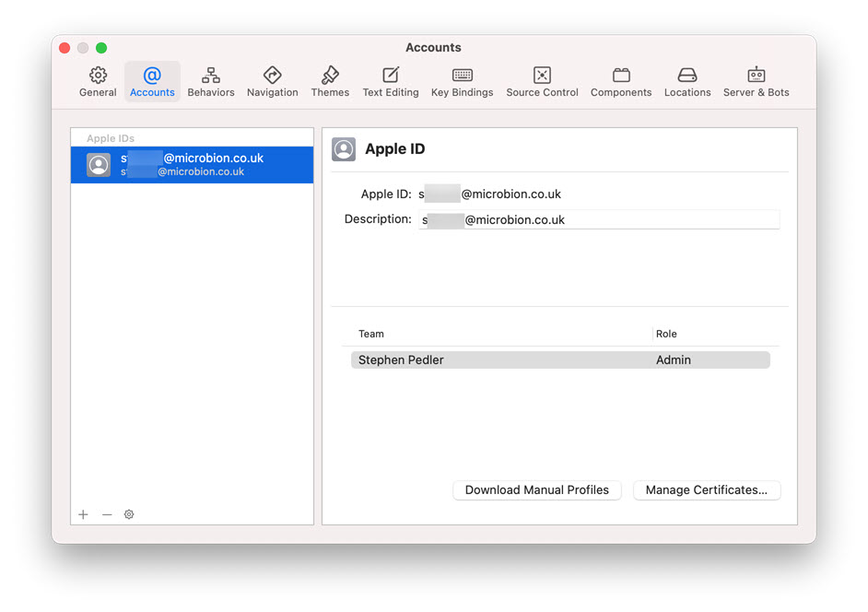Click the Download Manual Profiles button
This screenshot has width=868, height=612.
coord(537,490)
